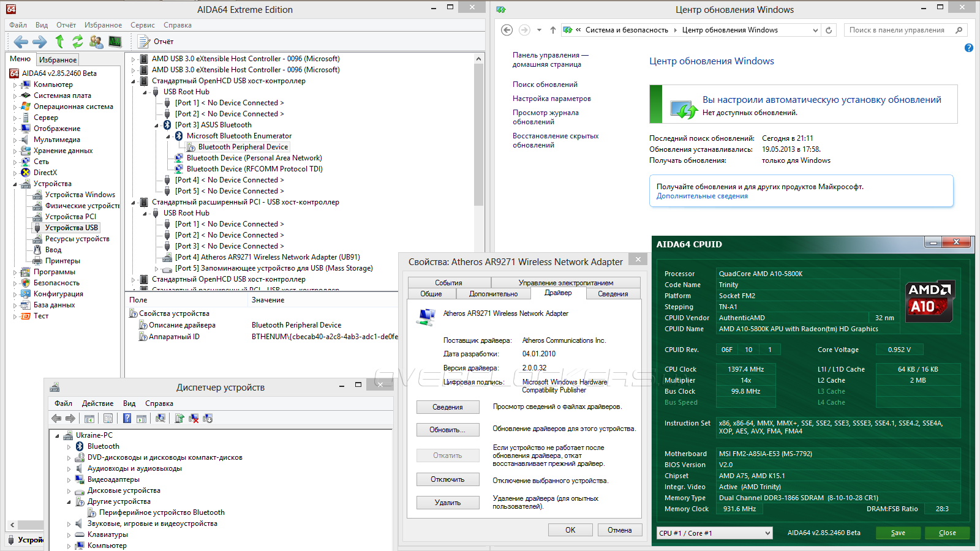Click the Обновить driver button
This screenshot has height=551, width=980.
[447, 430]
